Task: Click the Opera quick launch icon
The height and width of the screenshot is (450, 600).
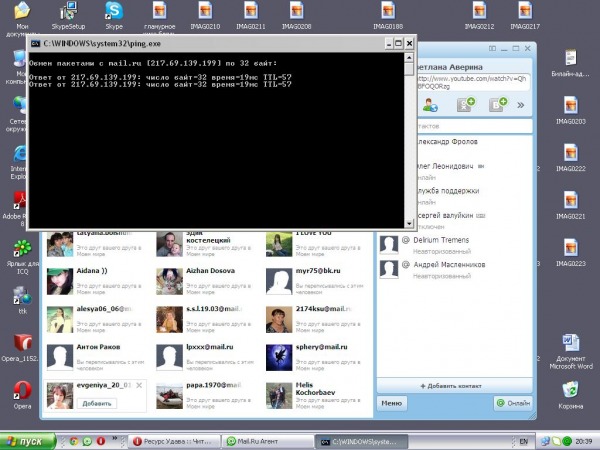Action: 101,441
